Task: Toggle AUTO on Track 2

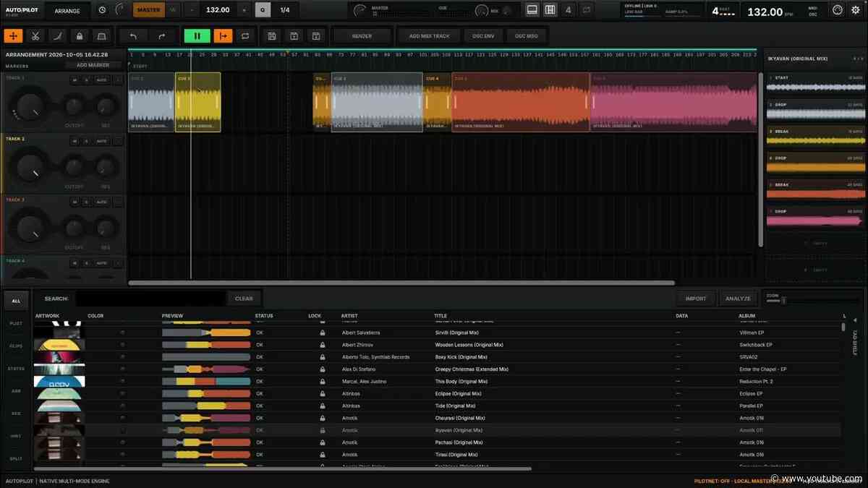Action: 102,141
